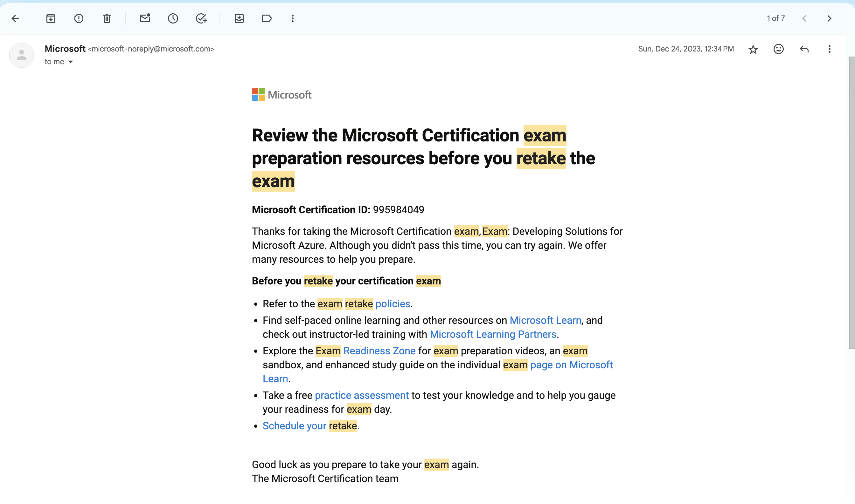855x504 pixels.
Task: Click the 'Good luck as you prepare' closing line
Action: tap(365, 465)
